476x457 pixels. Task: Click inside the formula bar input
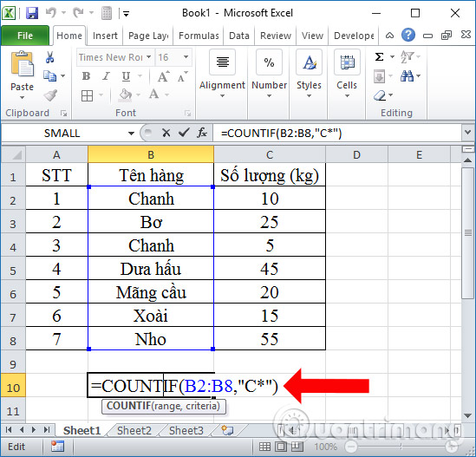[x=337, y=133]
